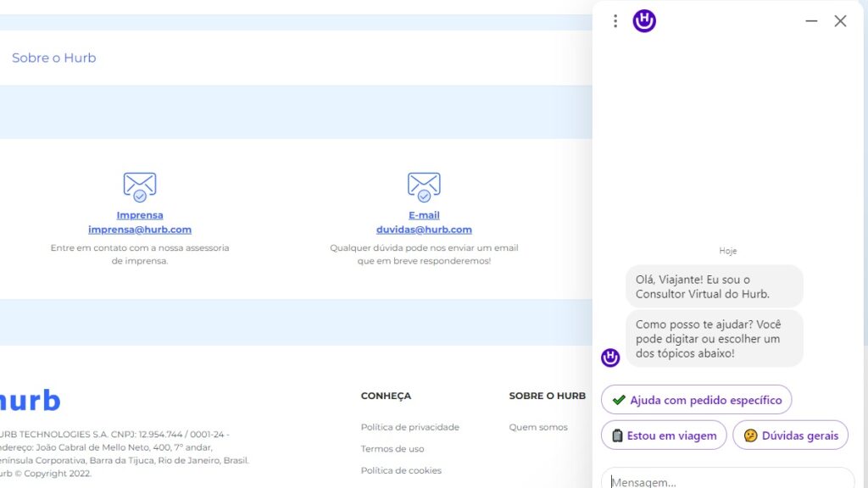Screen dimensions: 868x488
Task: Click the Imprensa envelope icon
Action: (140, 186)
